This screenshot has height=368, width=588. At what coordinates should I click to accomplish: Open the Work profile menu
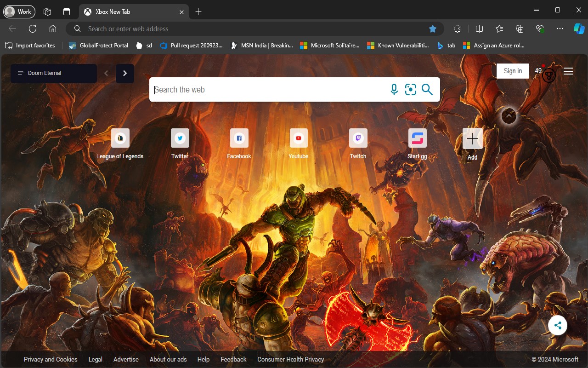tap(19, 11)
